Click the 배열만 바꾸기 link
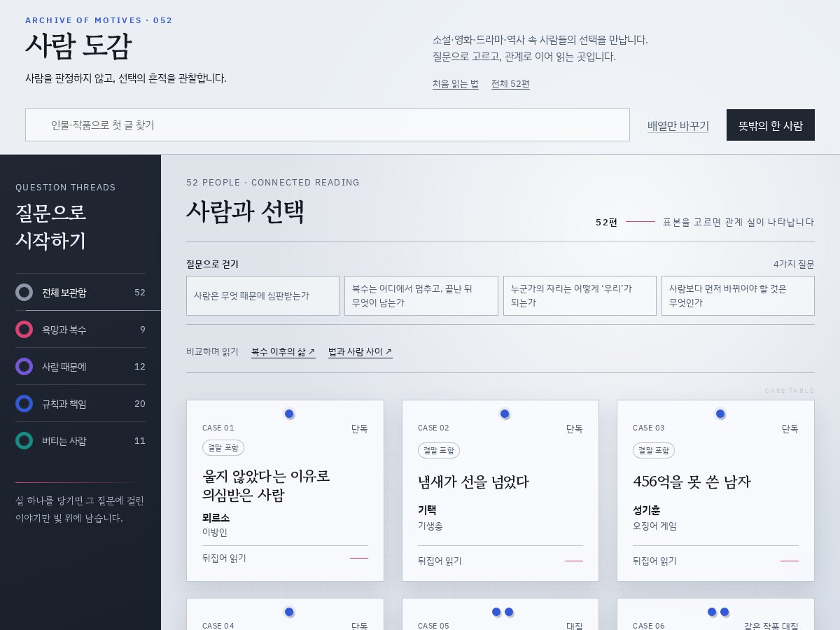The image size is (840, 630). point(678,126)
